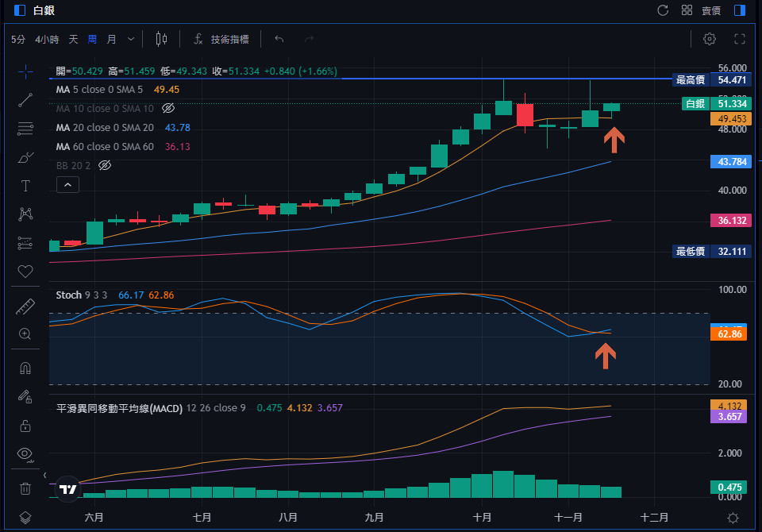
Task: Click the zoom in magnifier tool
Action: [25, 334]
